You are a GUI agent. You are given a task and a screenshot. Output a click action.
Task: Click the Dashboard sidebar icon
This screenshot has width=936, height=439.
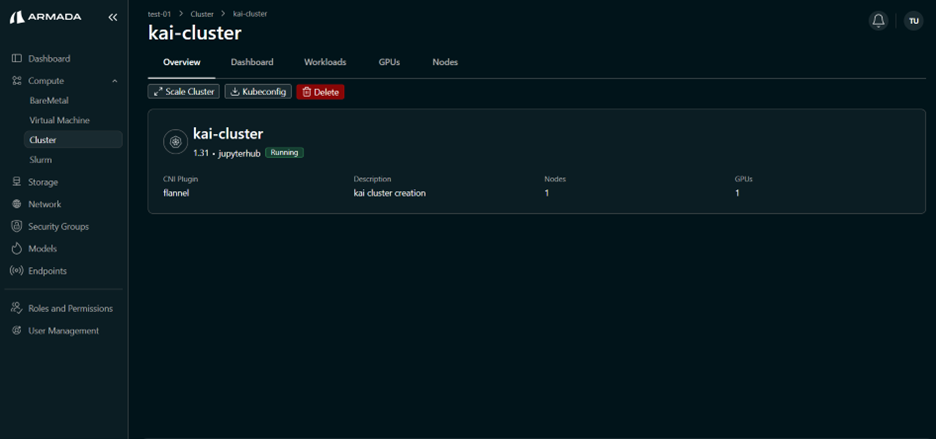click(17, 59)
